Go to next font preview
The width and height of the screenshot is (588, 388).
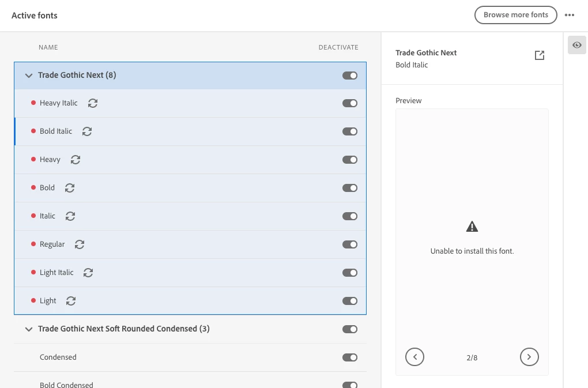coord(529,357)
